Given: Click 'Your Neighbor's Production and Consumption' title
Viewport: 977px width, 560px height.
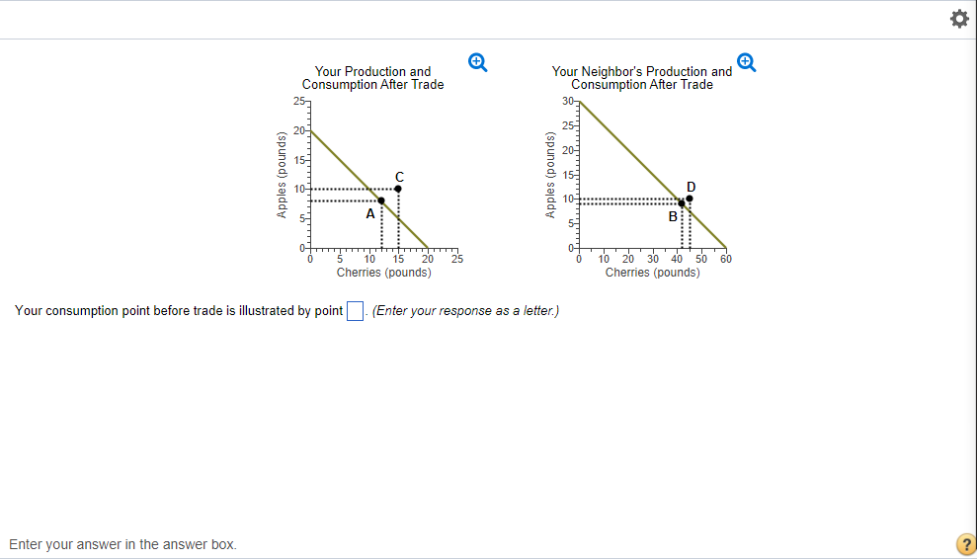Looking at the screenshot, I should tap(642, 78).
